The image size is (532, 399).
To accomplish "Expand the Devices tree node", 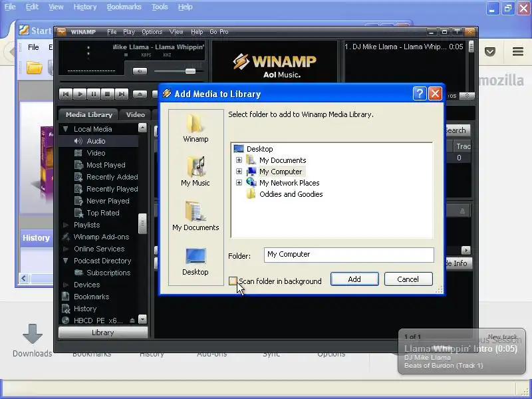I will pyautogui.click(x=66, y=285).
